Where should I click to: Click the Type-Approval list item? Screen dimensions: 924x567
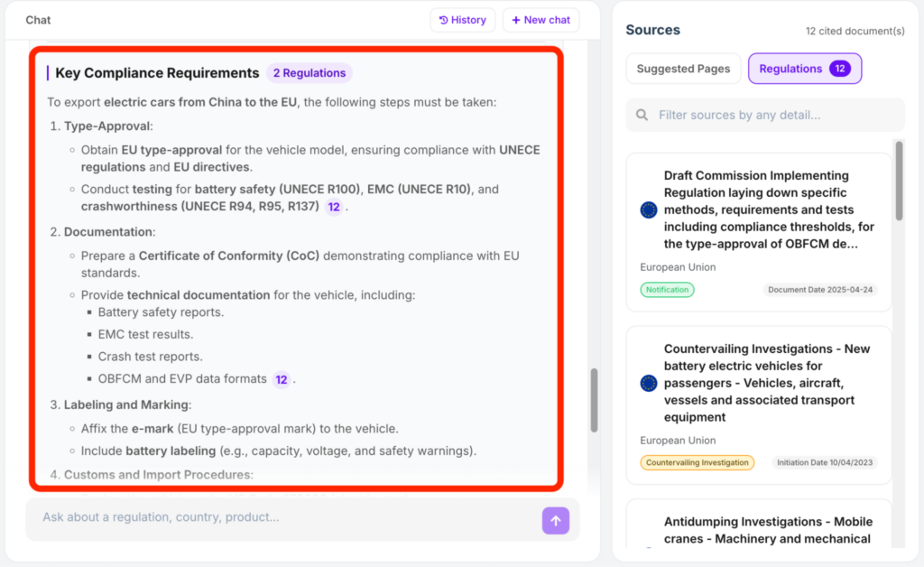coord(108,126)
